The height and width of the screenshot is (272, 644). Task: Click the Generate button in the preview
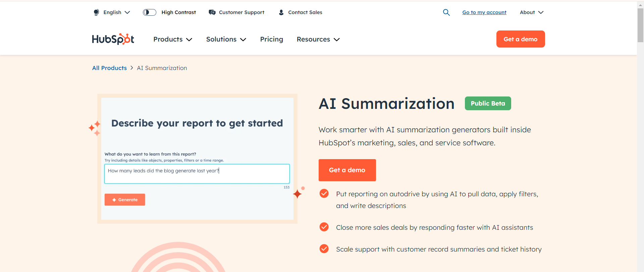[x=125, y=200]
